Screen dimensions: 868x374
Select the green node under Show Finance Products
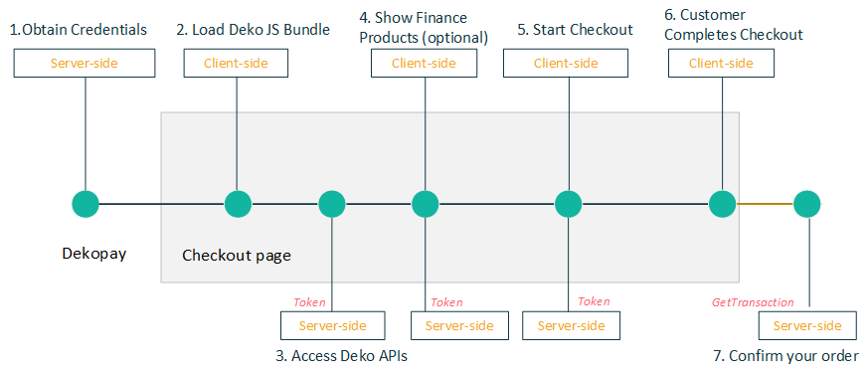click(426, 204)
